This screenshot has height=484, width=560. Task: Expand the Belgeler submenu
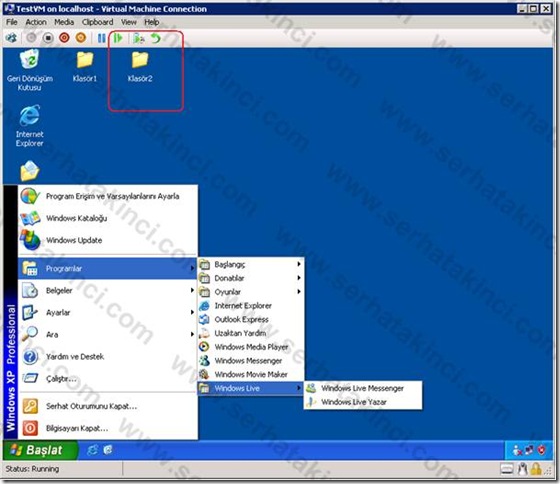tap(108, 290)
